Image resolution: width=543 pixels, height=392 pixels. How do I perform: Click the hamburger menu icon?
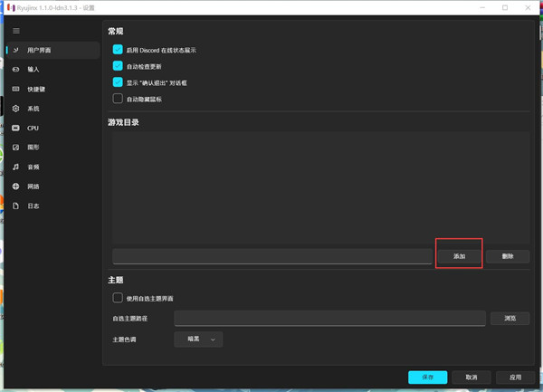pyautogui.click(x=15, y=31)
